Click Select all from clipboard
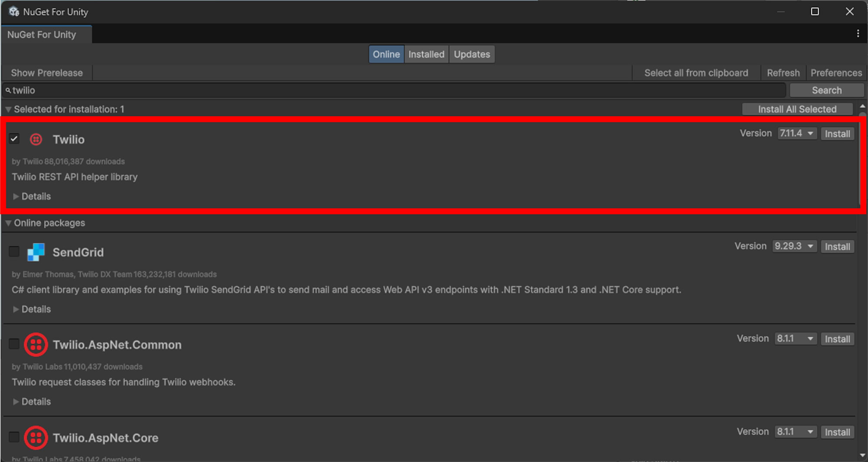 click(x=696, y=73)
